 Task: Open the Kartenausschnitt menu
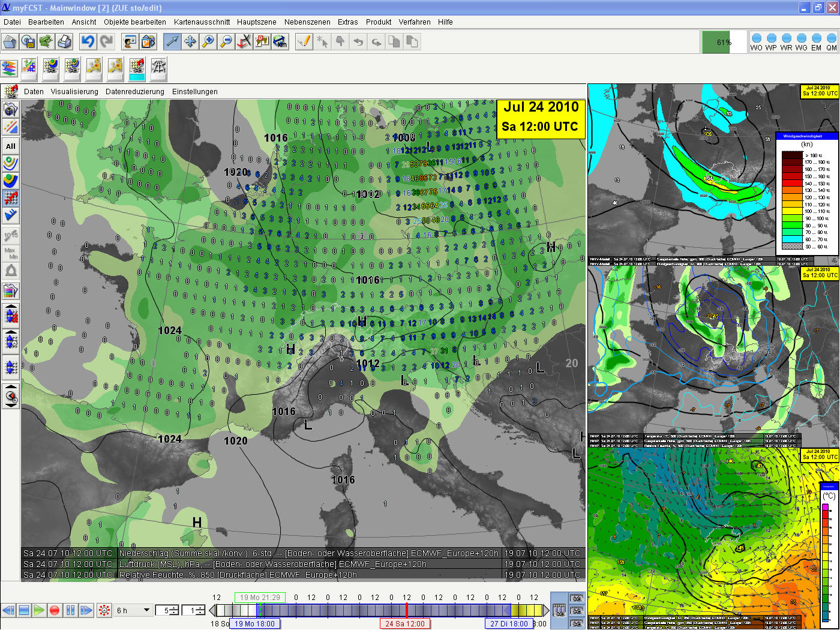[x=202, y=22]
